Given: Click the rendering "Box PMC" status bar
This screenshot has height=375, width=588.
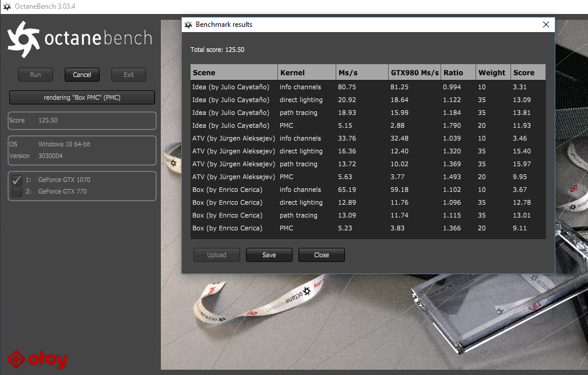Looking at the screenshot, I should pos(82,97).
